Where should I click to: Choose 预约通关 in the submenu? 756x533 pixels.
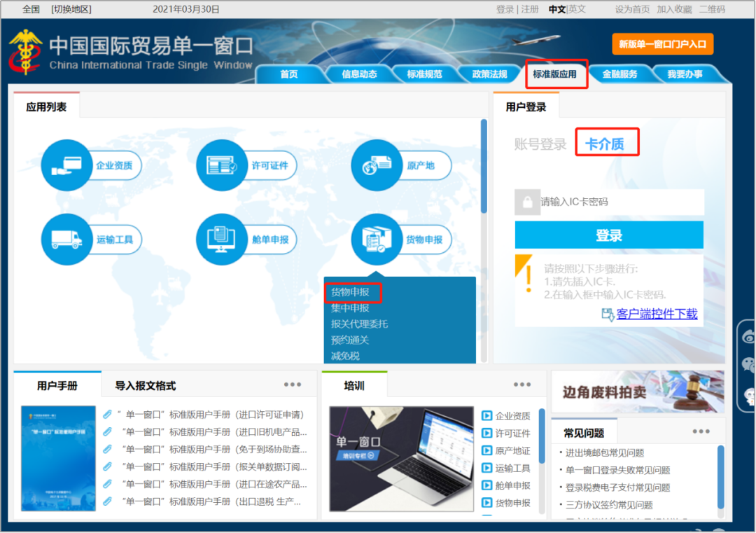point(350,340)
